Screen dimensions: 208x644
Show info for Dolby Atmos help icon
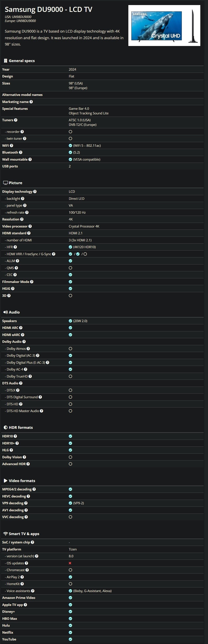28,349
